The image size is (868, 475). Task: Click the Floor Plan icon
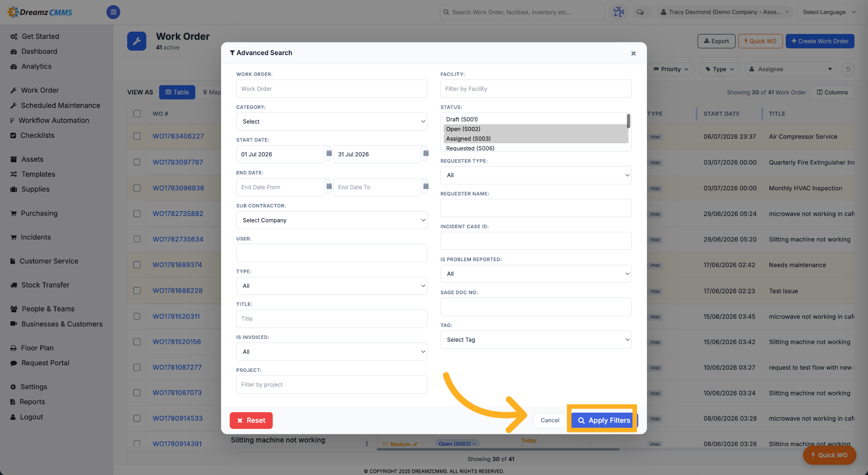click(x=14, y=348)
